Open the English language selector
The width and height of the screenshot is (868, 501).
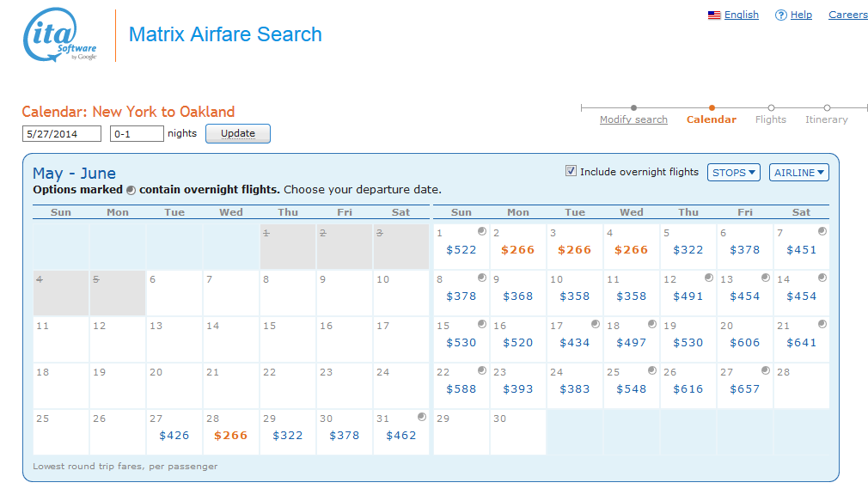[x=741, y=15]
